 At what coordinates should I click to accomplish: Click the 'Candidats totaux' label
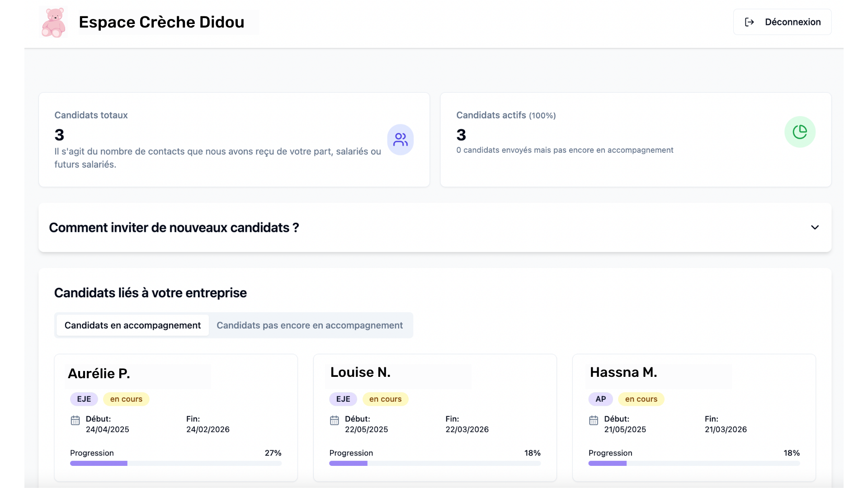(91, 115)
